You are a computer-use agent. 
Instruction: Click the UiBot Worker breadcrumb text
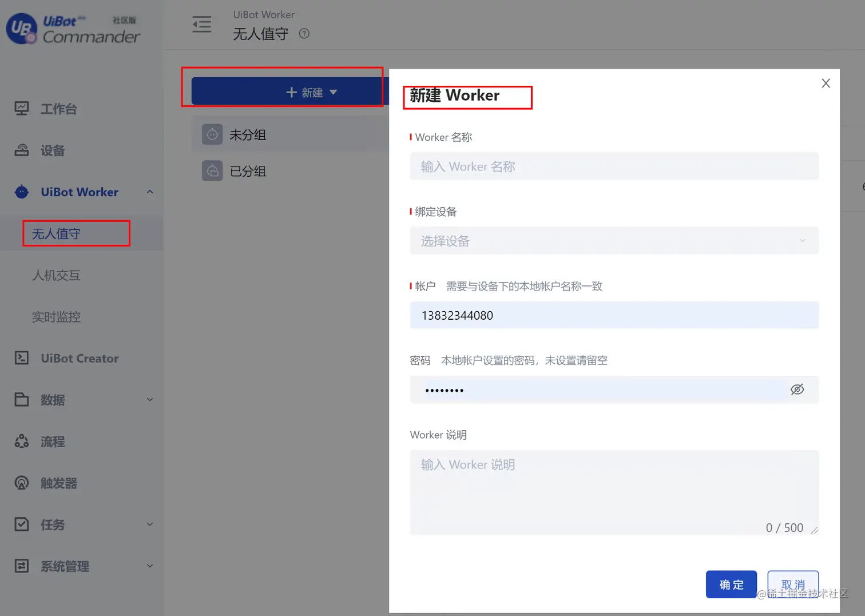coord(264,15)
